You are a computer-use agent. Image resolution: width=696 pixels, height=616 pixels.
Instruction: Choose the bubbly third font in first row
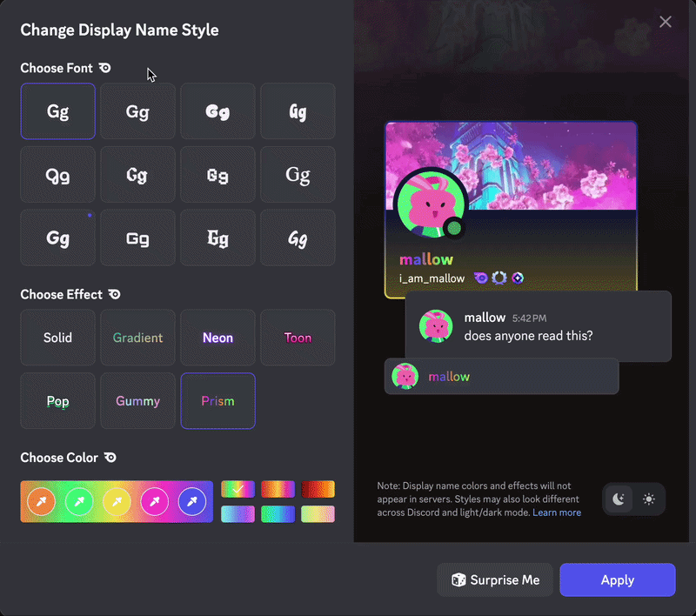[217, 111]
